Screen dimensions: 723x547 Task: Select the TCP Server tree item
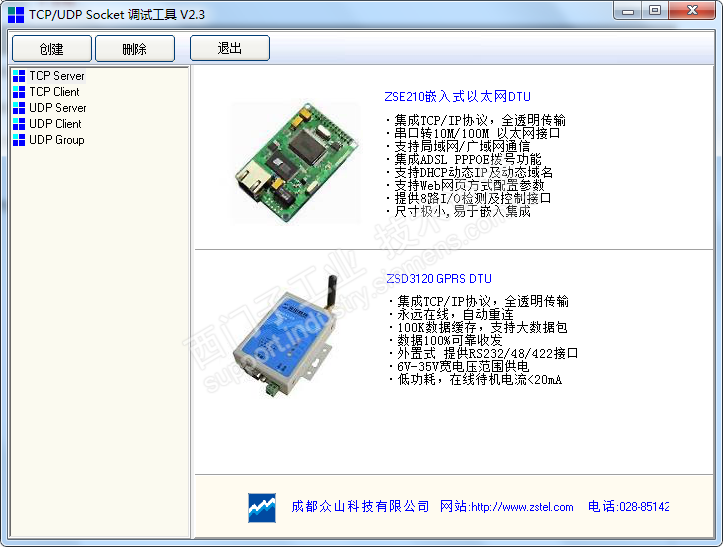click(57, 76)
